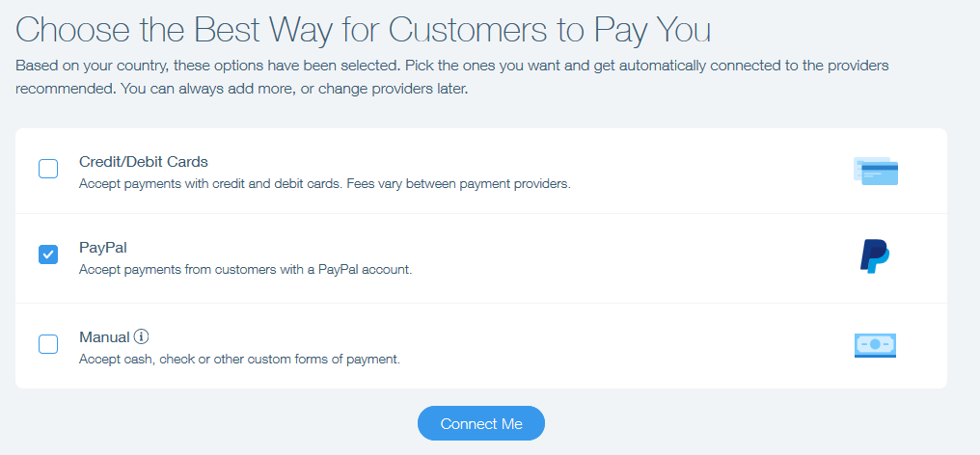980x455 pixels.
Task: Click the cash, check description text
Action: pos(239,360)
